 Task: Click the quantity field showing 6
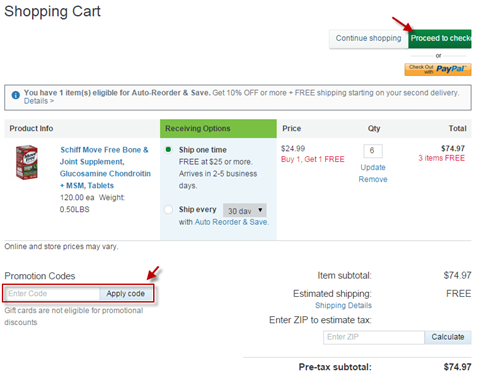click(373, 151)
